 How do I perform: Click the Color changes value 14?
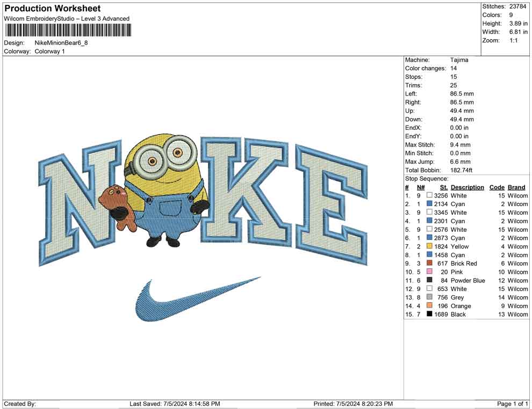[x=454, y=68]
